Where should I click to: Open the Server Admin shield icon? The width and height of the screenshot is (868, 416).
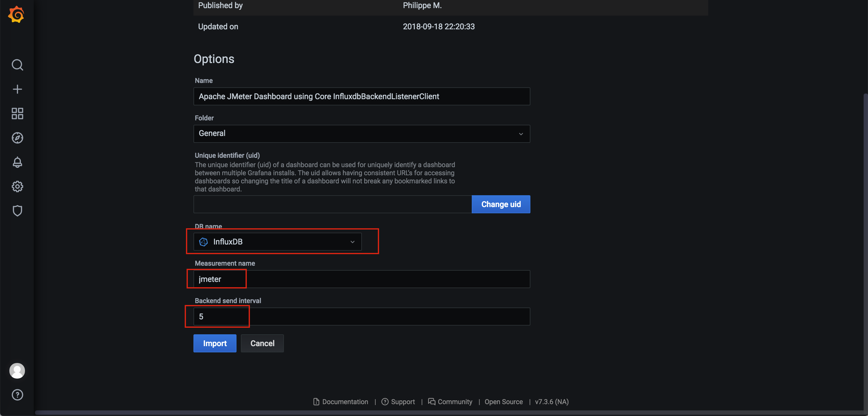tap(17, 211)
